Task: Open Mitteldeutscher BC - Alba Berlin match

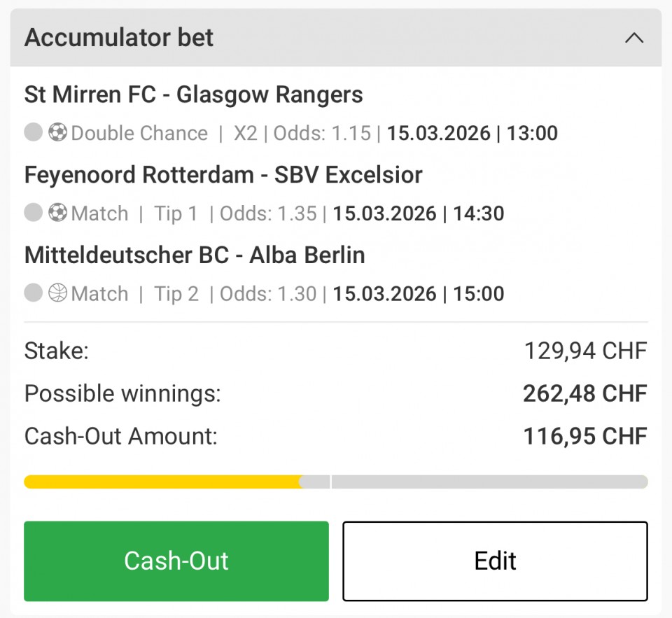Action: pyautogui.click(x=195, y=255)
